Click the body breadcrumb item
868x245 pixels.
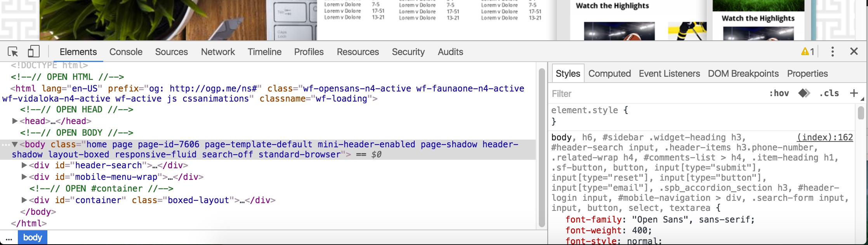tap(33, 237)
